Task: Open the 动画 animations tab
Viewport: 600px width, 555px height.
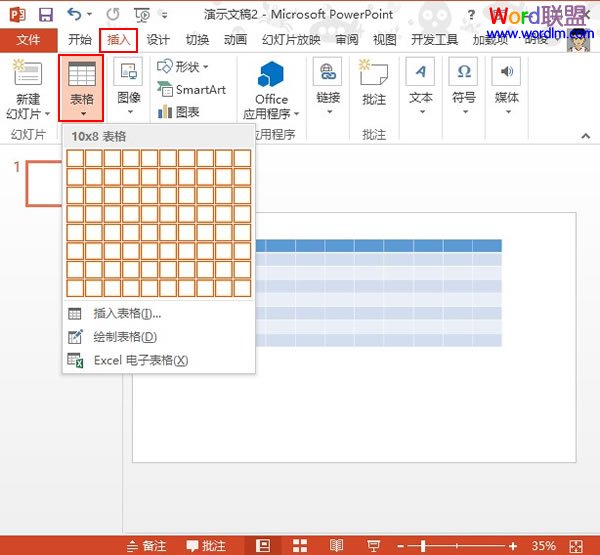Action: point(235,40)
